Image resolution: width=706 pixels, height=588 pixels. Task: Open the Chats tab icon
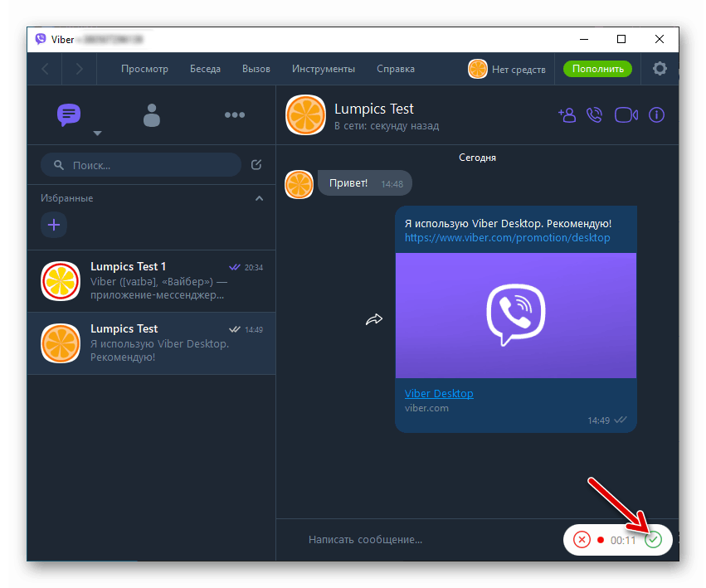point(68,114)
